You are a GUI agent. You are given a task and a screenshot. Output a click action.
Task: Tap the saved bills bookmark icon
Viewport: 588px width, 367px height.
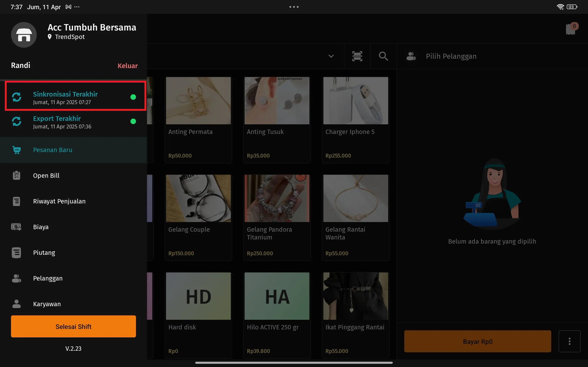click(x=570, y=30)
